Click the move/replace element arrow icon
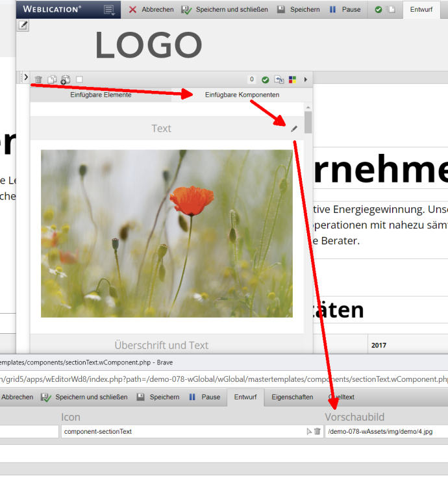The image size is (448, 502). [x=279, y=79]
